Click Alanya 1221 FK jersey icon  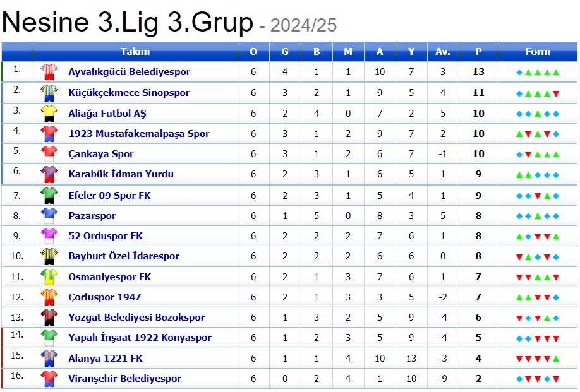tap(49, 359)
